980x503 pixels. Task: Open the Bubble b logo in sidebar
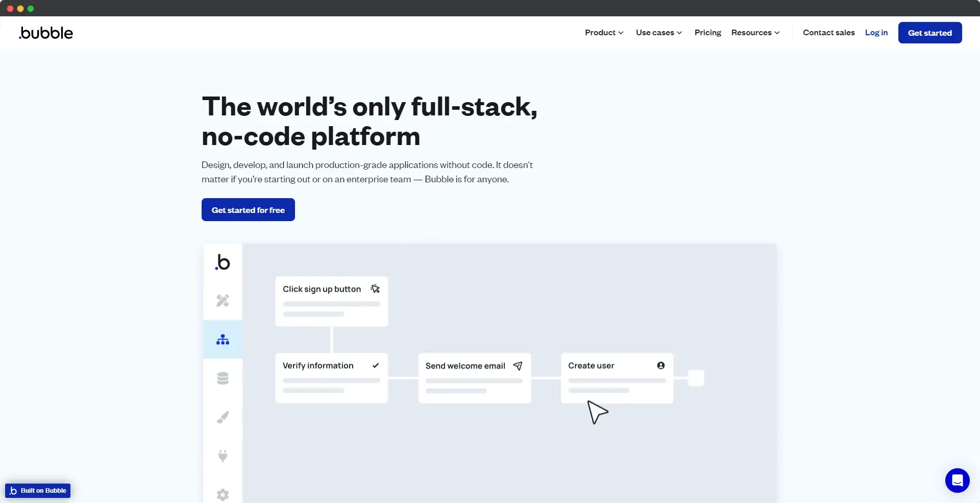pos(223,262)
